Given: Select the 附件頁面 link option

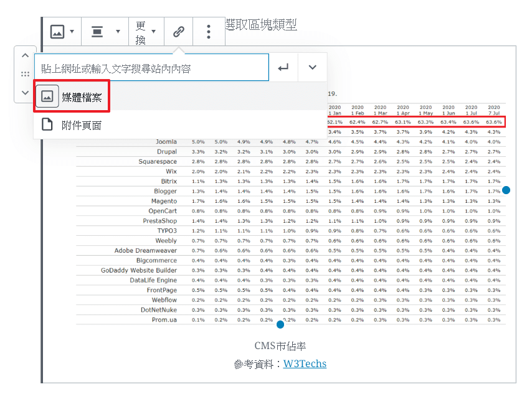Looking at the screenshot, I should pyautogui.click(x=180, y=124).
